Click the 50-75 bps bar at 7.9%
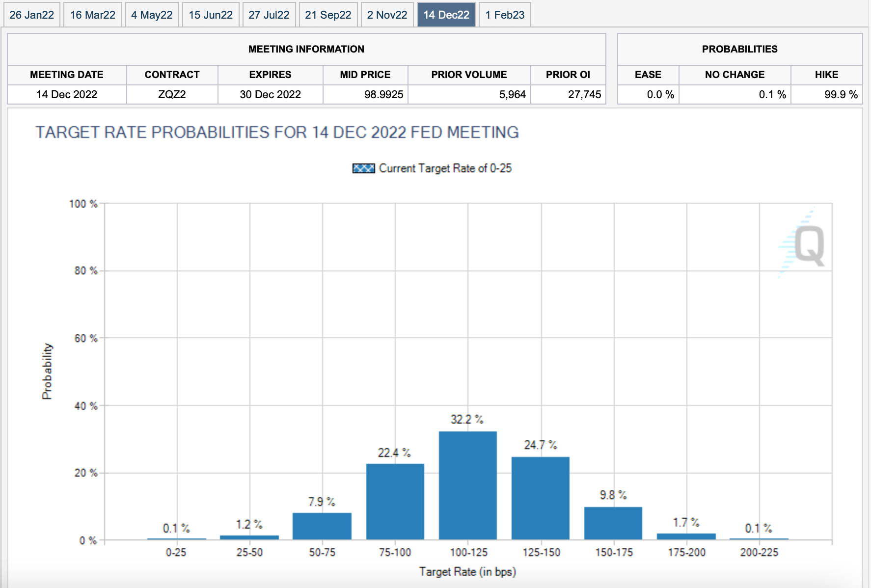 pyautogui.click(x=322, y=526)
